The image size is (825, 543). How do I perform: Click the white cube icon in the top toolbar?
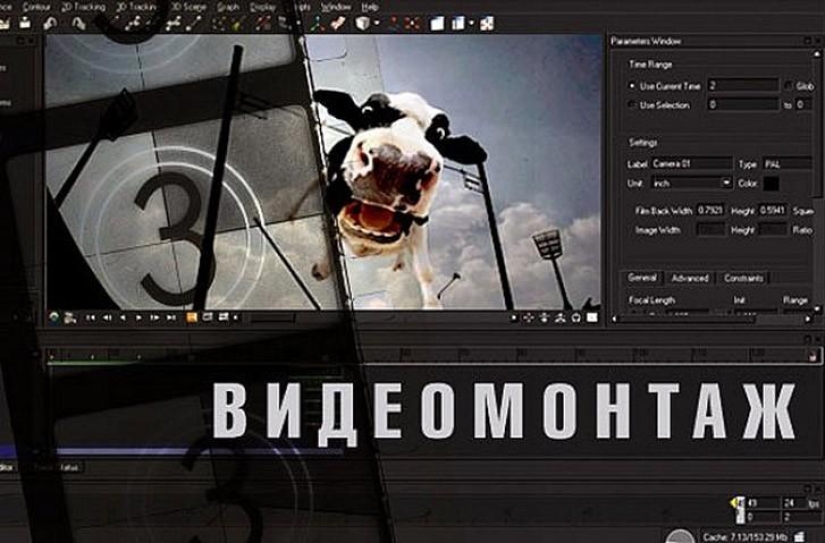tap(363, 23)
